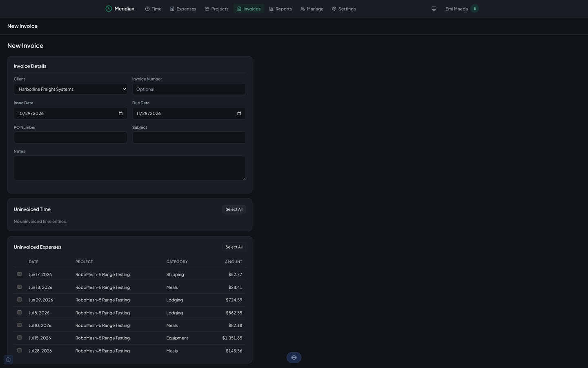
Task: Click the $1,051.85 amount cell
Action: 232,338
